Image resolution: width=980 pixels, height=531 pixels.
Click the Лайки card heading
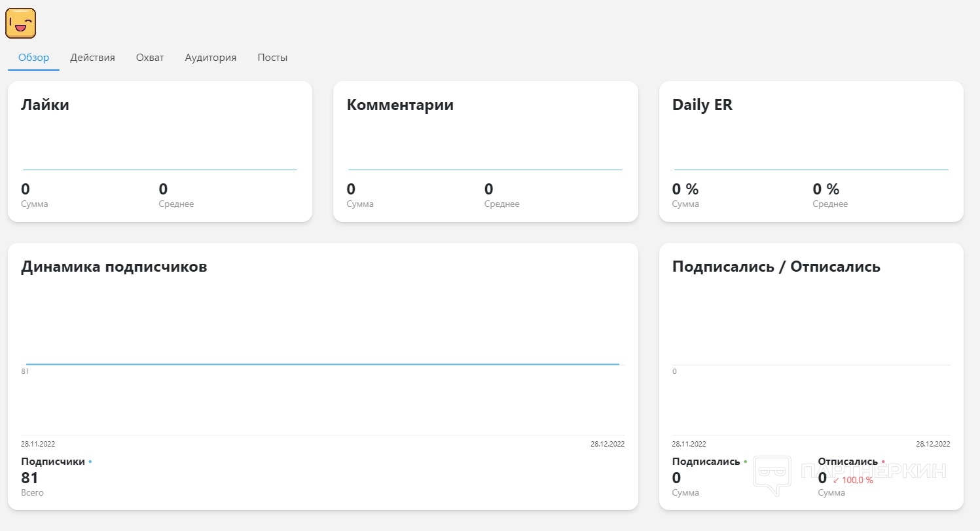point(45,105)
